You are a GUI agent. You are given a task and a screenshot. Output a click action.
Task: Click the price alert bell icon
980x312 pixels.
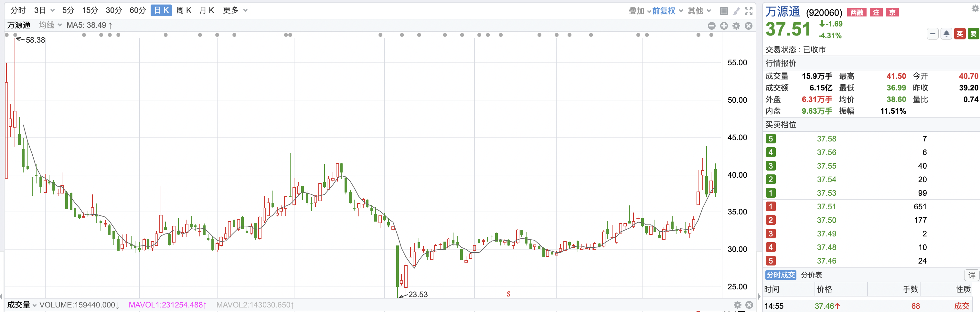pos(946,34)
